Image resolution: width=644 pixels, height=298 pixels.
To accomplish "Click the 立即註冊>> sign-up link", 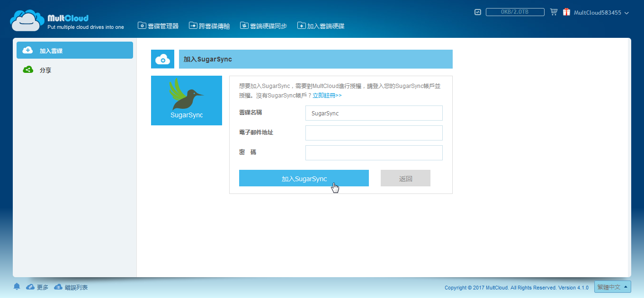I will (x=327, y=96).
